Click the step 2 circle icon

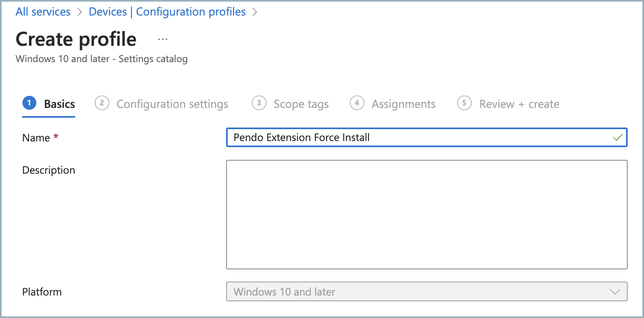[102, 103]
